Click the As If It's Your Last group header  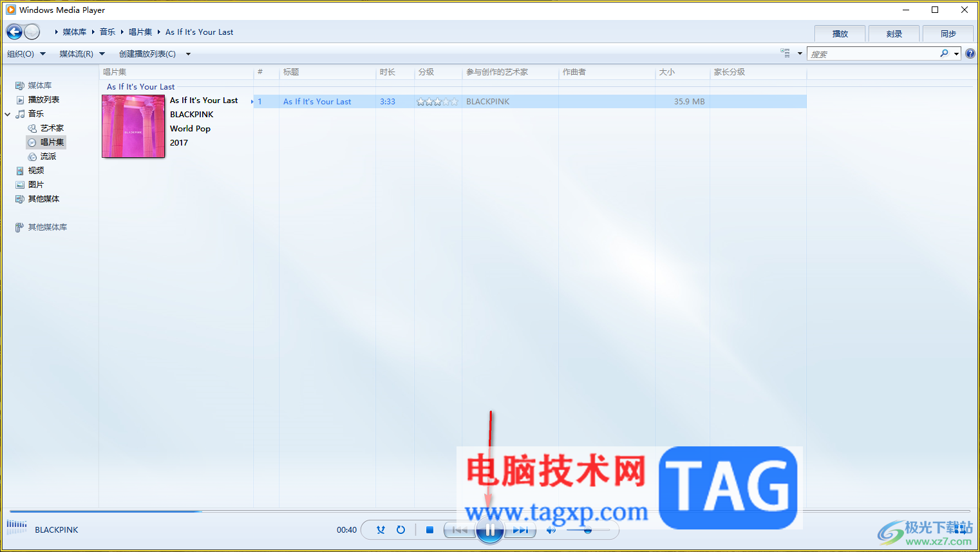click(x=140, y=86)
